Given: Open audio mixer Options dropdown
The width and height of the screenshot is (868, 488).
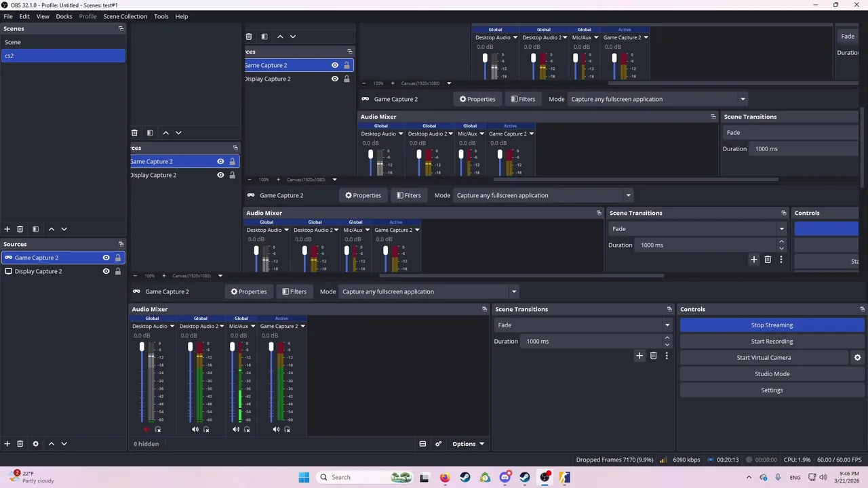Looking at the screenshot, I should pyautogui.click(x=469, y=444).
